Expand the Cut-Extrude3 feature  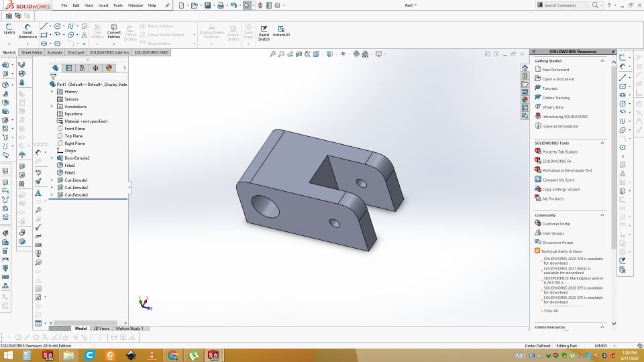[52, 195]
